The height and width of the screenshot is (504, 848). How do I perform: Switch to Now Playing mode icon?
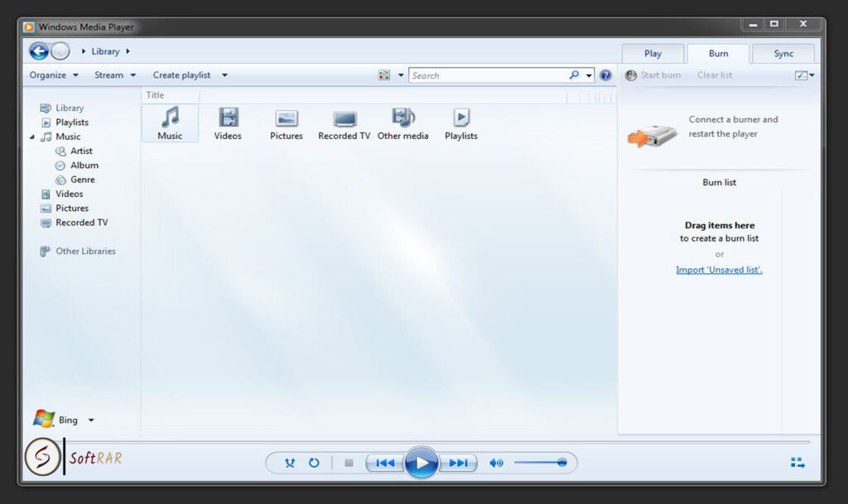(x=797, y=463)
